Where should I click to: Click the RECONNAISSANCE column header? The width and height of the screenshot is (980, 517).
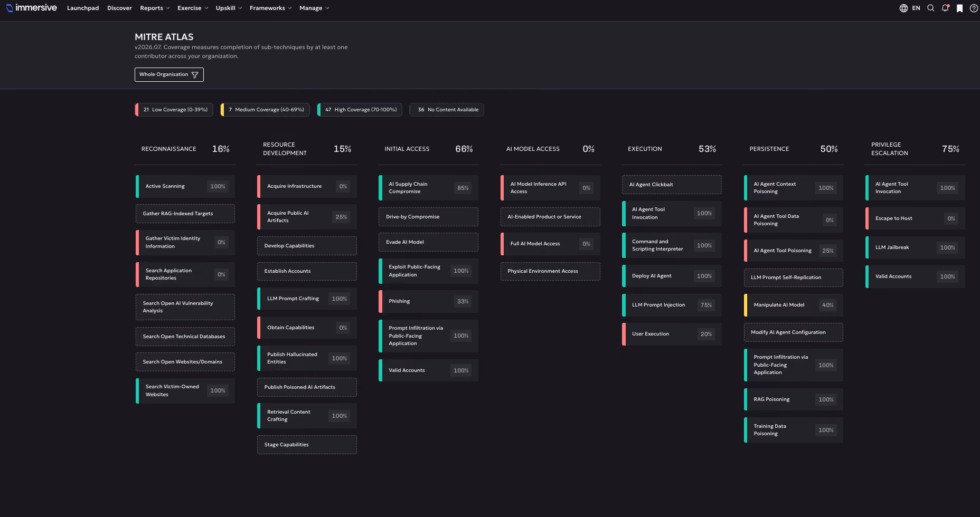tap(168, 149)
